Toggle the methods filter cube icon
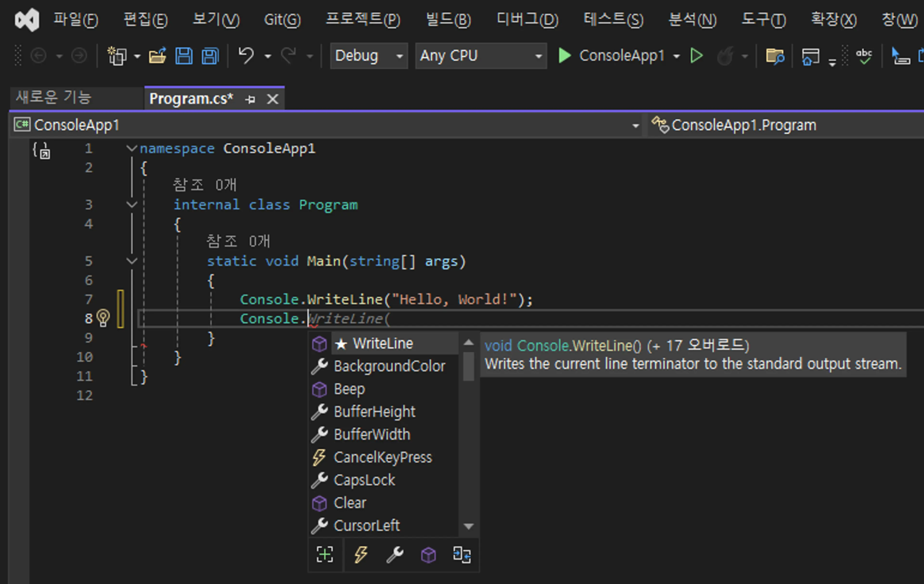The height and width of the screenshot is (584, 924). (x=428, y=555)
